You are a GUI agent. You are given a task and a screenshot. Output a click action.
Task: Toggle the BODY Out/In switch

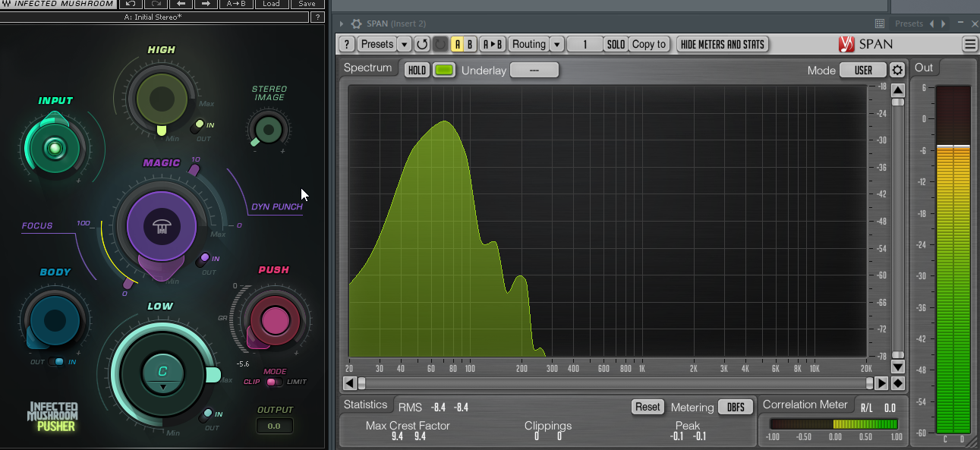56,362
